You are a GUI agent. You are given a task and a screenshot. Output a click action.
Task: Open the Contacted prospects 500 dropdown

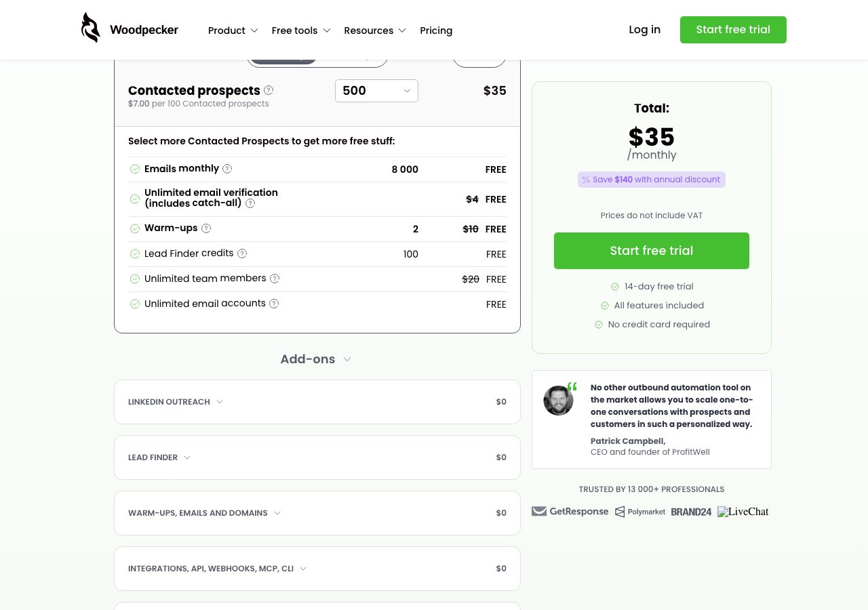coord(376,91)
